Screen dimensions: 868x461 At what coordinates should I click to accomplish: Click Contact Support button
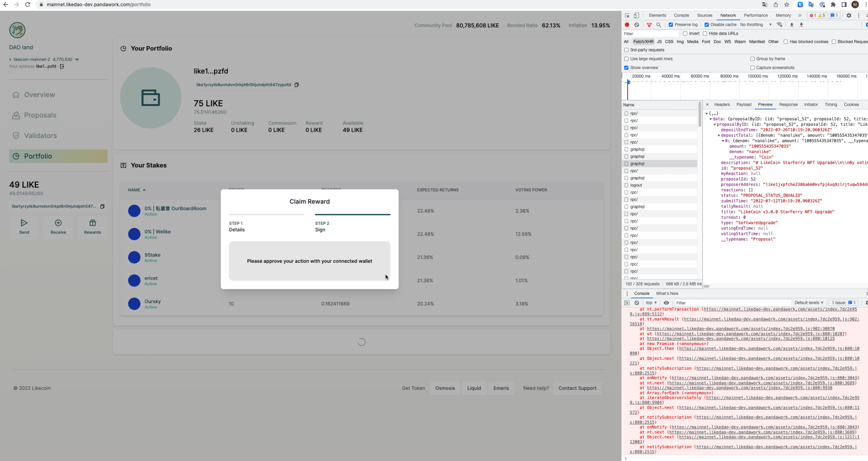pyautogui.click(x=577, y=388)
